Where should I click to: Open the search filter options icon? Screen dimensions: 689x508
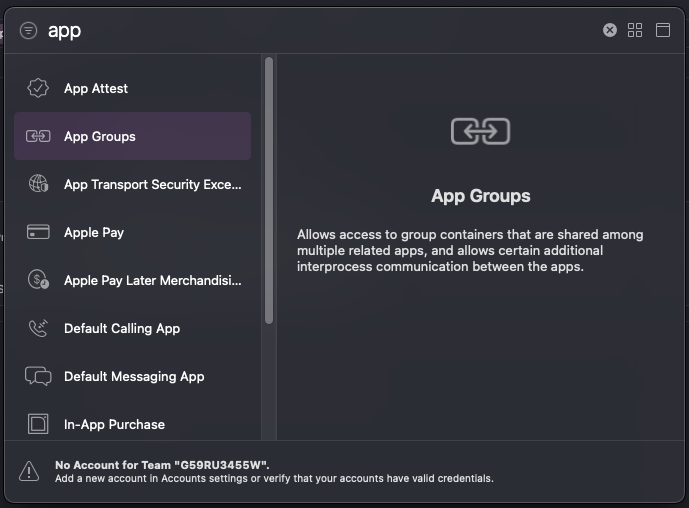[28, 30]
